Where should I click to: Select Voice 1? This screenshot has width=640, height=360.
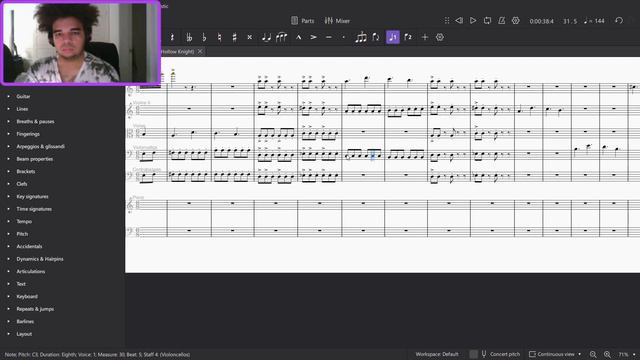393,37
